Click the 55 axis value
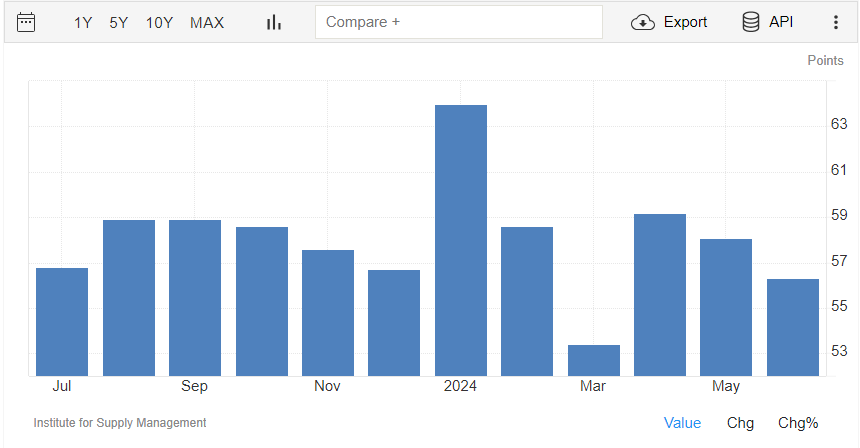 coord(839,305)
